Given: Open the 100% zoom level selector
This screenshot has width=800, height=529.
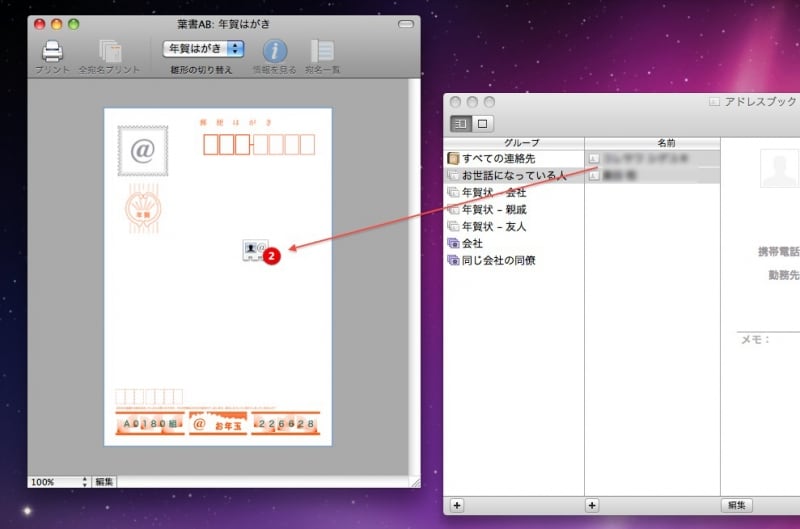Looking at the screenshot, I should tap(59, 481).
